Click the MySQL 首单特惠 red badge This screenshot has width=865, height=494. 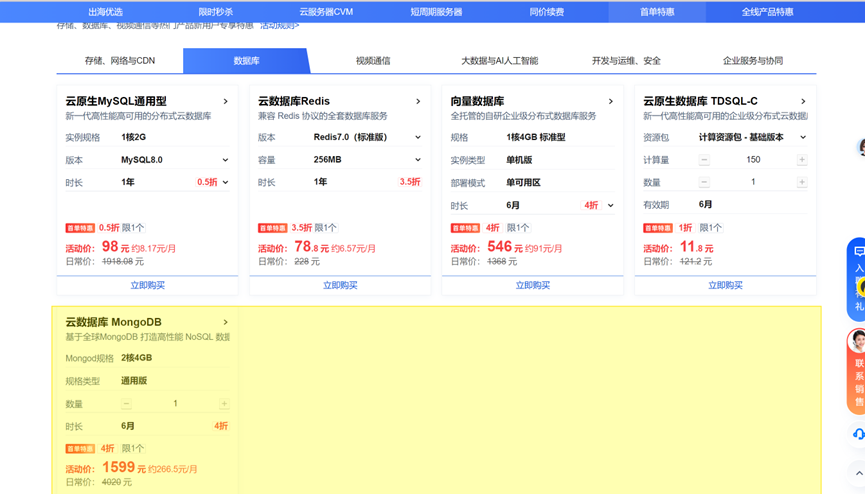(80, 228)
